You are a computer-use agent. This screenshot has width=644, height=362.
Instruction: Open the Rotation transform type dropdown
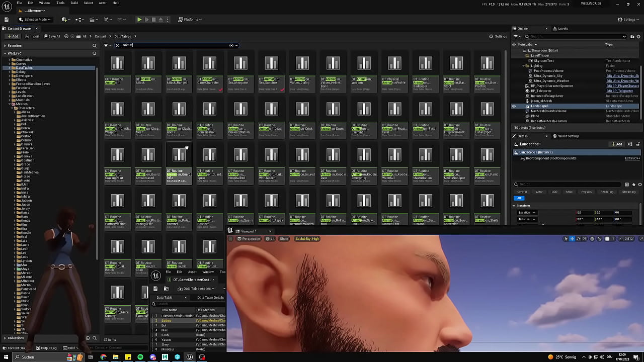[x=527, y=219]
